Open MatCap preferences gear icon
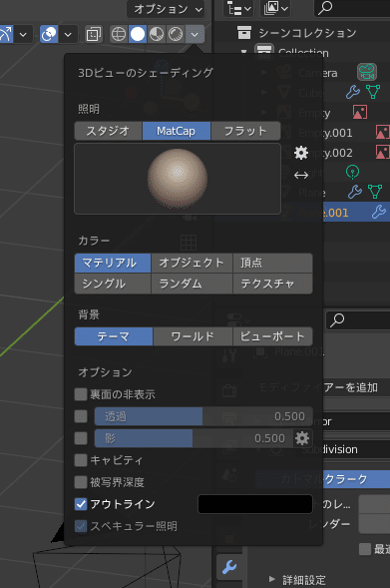Viewport: 390px width, 588px height. point(301,153)
